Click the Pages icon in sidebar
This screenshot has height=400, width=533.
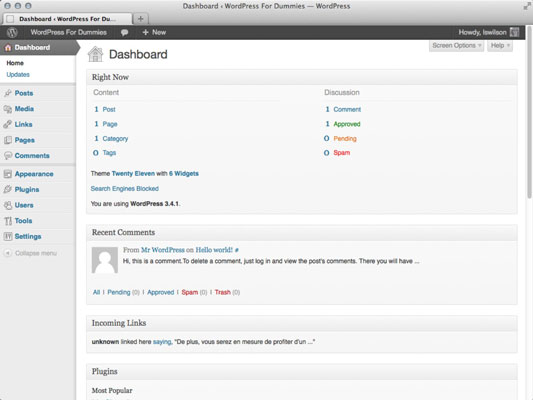tap(8, 140)
